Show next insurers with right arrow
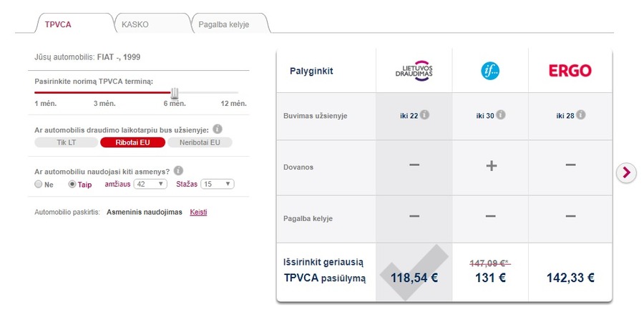 (x=626, y=172)
